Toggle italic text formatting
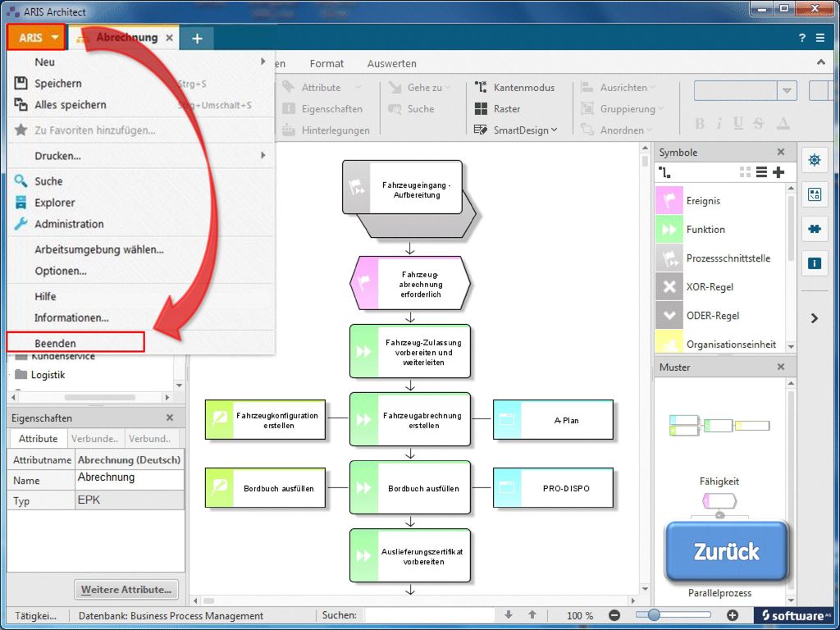Image resolution: width=840 pixels, height=630 pixels. (719, 124)
